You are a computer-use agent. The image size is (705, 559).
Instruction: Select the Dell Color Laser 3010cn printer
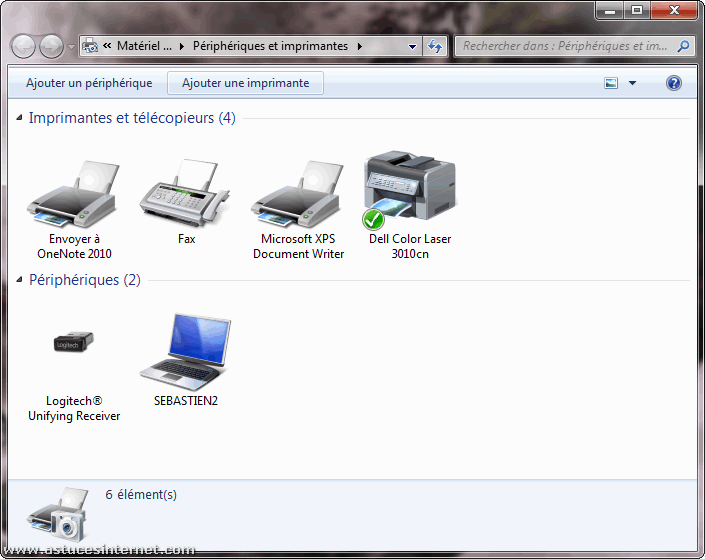pos(409,190)
